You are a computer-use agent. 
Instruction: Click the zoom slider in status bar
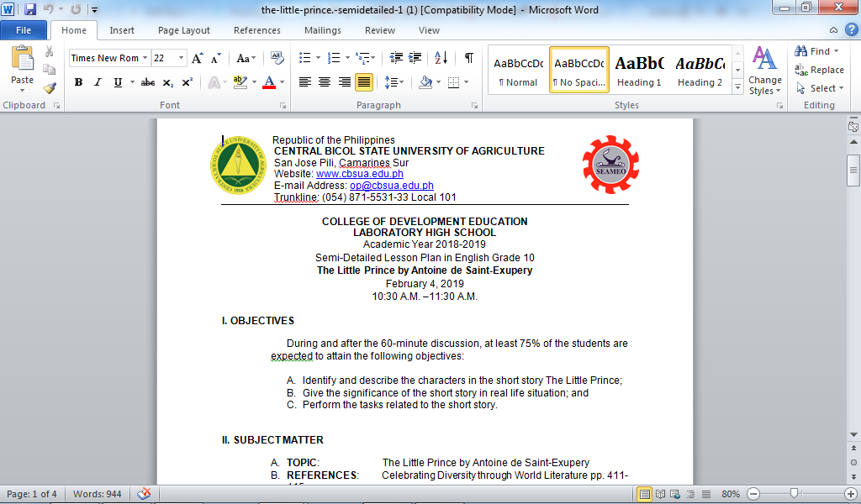pyautogui.click(x=795, y=494)
